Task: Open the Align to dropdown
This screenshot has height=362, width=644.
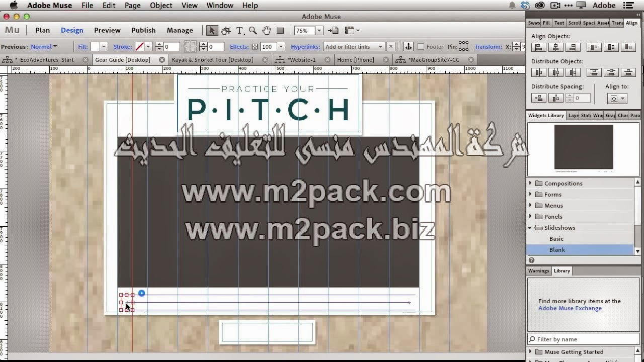Action: [617, 99]
